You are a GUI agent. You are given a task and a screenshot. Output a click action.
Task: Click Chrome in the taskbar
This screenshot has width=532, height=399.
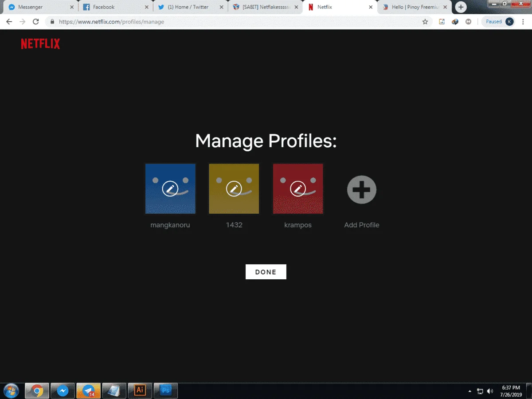point(37,391)
